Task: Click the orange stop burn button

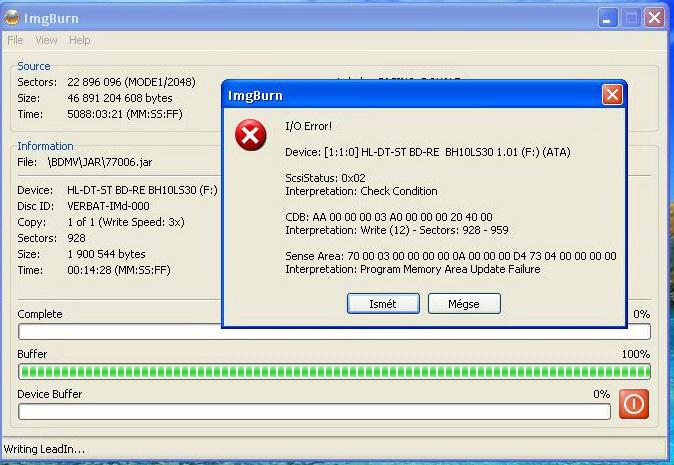Action: click(x=634, y=404)
